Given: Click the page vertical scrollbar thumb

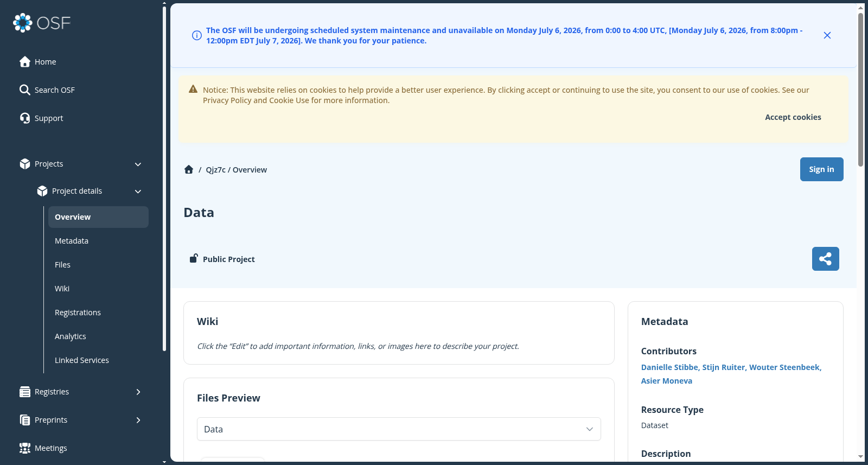Looking at the screenshot, I should point(861,90).
